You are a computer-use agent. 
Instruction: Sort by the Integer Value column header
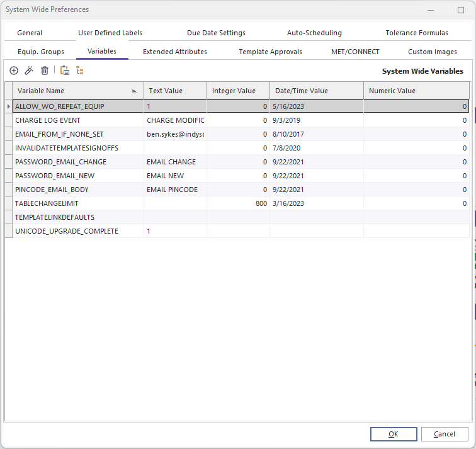click(x=234, y=91)
